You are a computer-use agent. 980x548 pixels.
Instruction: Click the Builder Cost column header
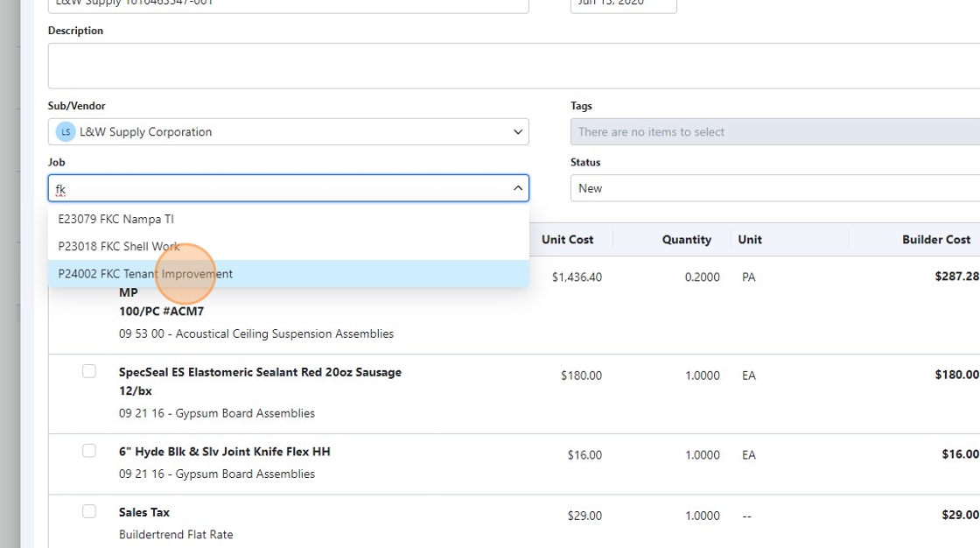coord(936,239)
